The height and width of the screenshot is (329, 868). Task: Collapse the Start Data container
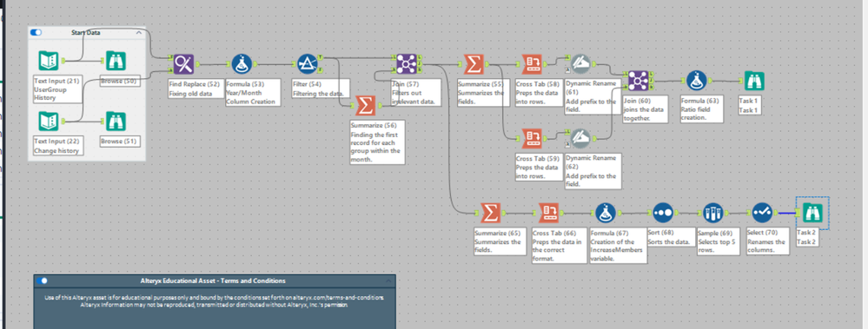tap(138, 33)
